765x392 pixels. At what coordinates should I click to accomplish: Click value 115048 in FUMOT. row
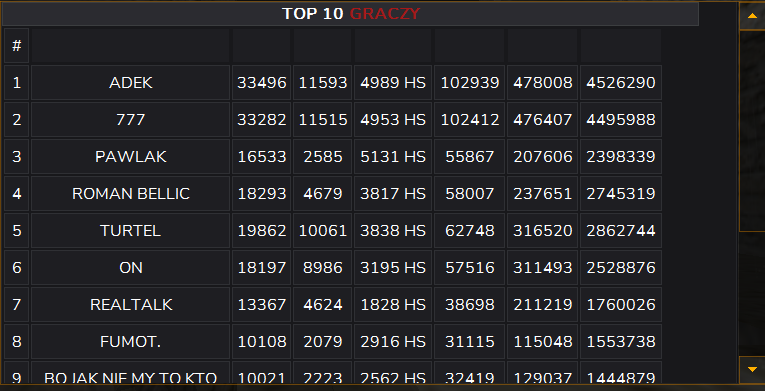[543, 342]
